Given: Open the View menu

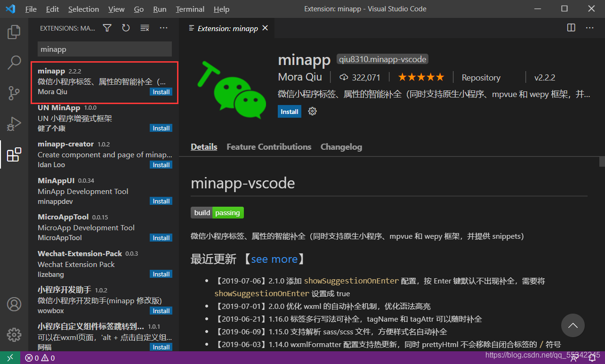Looking at the screenshot, I should [x=116, y=9].
